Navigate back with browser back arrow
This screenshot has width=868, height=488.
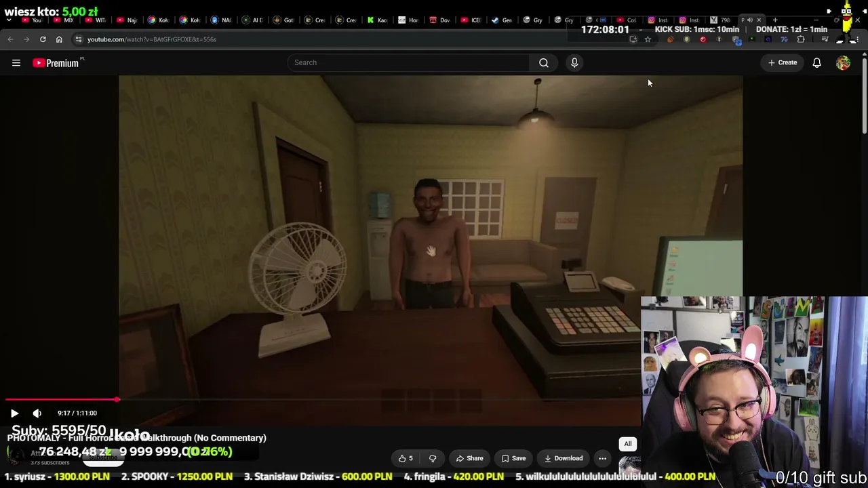(10, 39)
